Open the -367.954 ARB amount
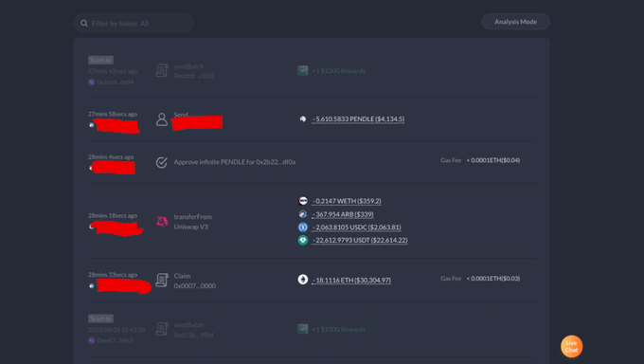The image size is (644, 364). [343, 214]
